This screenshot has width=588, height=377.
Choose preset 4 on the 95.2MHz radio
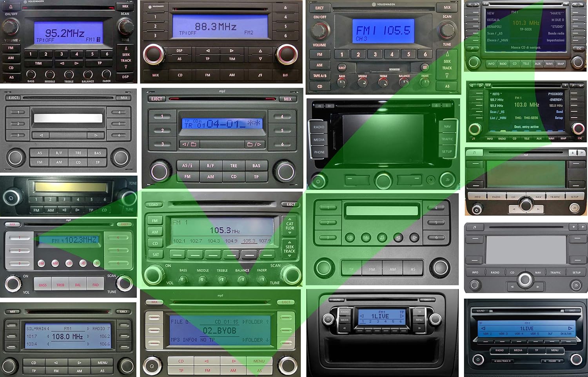click(77, 54)
